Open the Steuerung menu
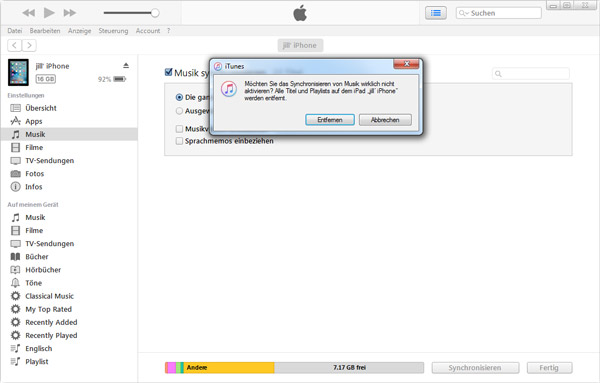The height and width of the screenshot is (383, 600). tap(113, 31)
